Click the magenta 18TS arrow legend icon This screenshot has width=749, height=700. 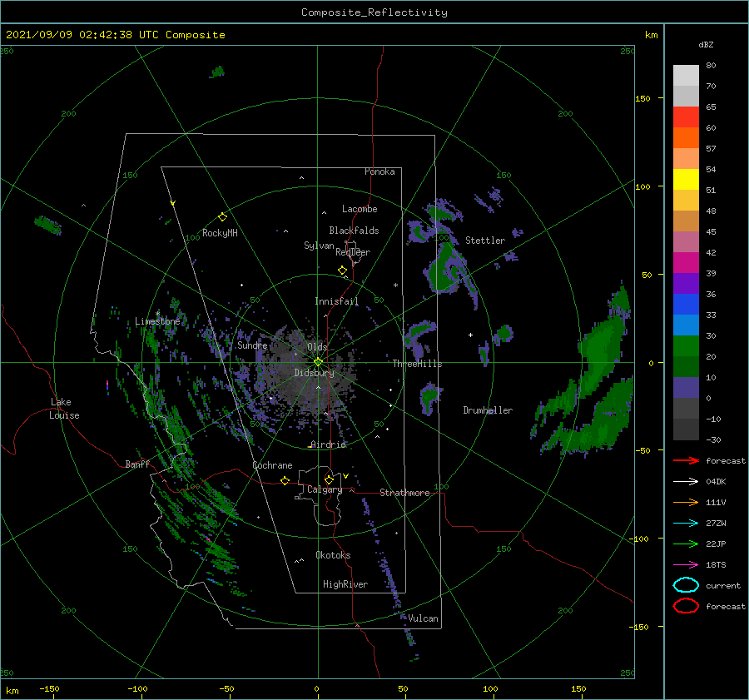click(x=686, y=565)
